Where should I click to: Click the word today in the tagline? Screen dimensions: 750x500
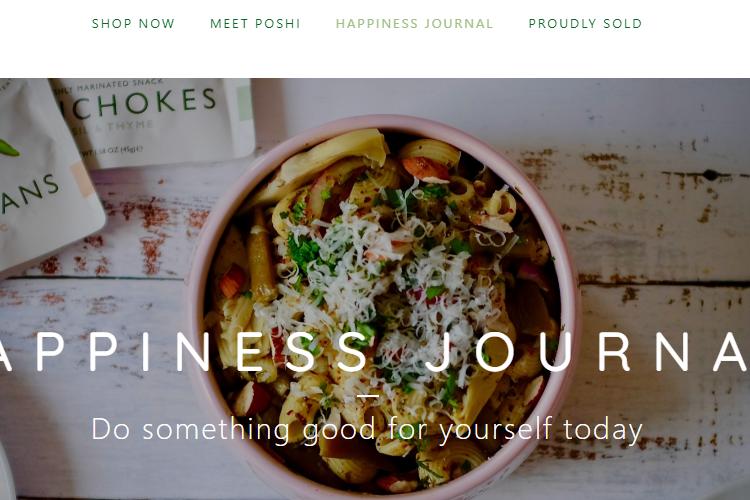point(603,430)
